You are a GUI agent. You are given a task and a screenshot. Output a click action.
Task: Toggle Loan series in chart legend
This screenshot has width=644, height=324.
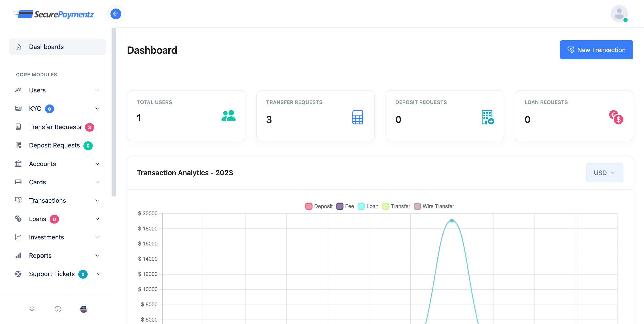click(x=368, y=206)
